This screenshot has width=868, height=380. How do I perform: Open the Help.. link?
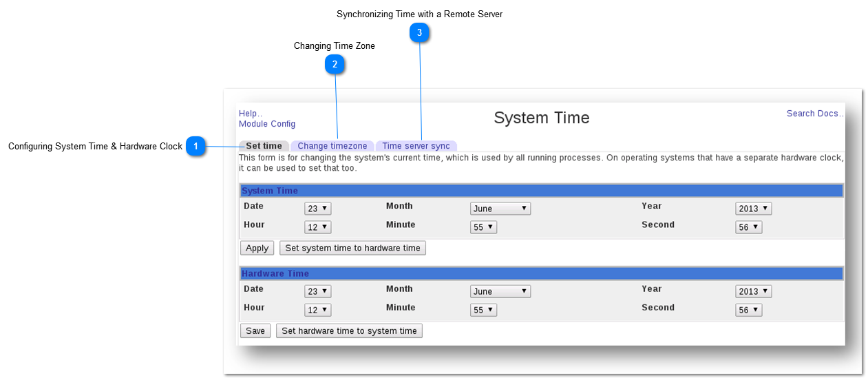pyautogui.click(x=251, y=114)
